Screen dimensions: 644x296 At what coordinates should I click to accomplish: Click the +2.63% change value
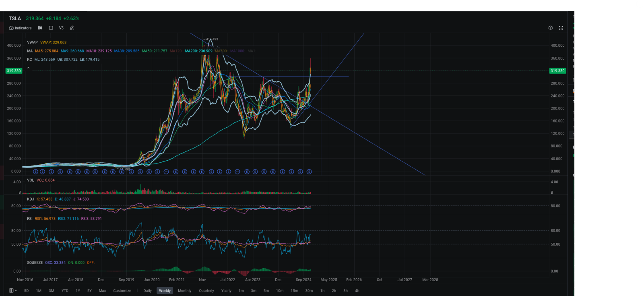click(71, 19)
